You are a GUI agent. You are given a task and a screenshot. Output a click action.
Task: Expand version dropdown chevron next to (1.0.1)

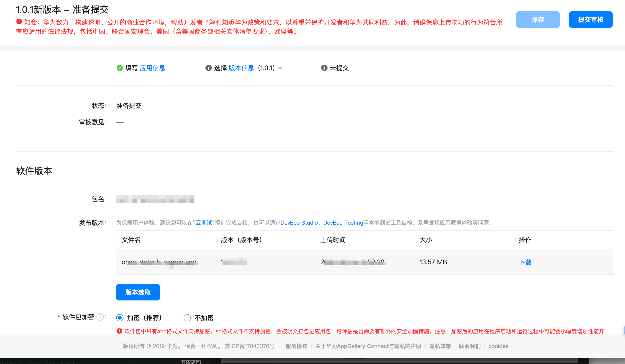[x=279, y=68]
